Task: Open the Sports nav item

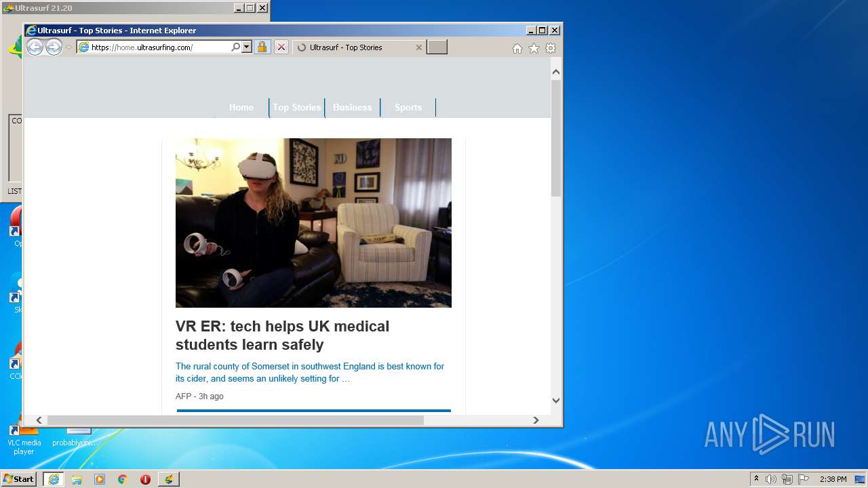Action: (408, 107)
